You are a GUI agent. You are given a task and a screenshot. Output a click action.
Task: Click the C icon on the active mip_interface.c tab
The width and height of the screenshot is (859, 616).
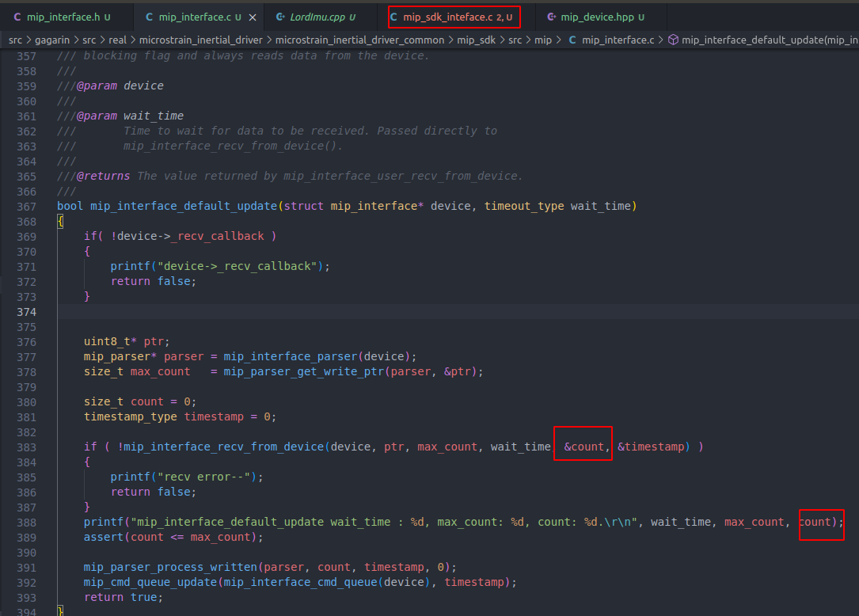click(x=151, y=16)
